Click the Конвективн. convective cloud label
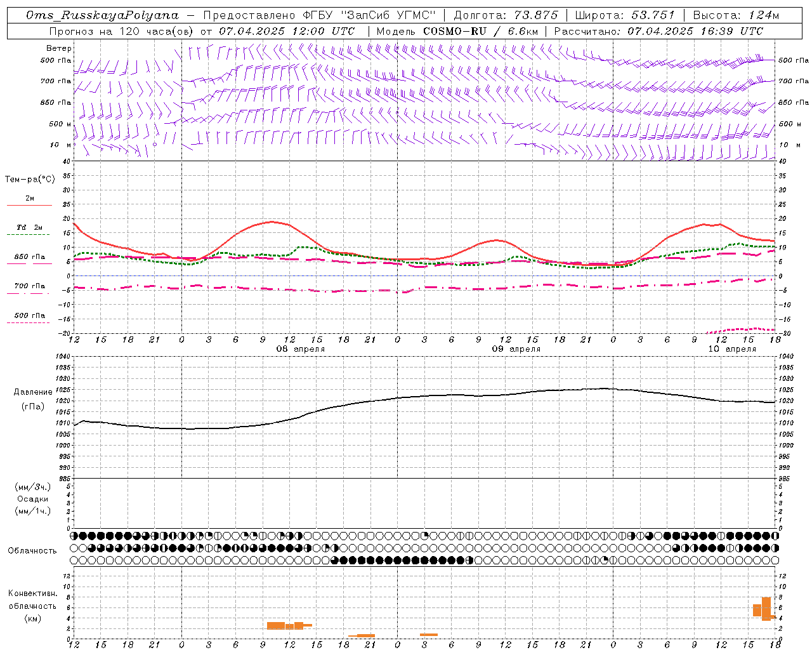 (33, 594)
